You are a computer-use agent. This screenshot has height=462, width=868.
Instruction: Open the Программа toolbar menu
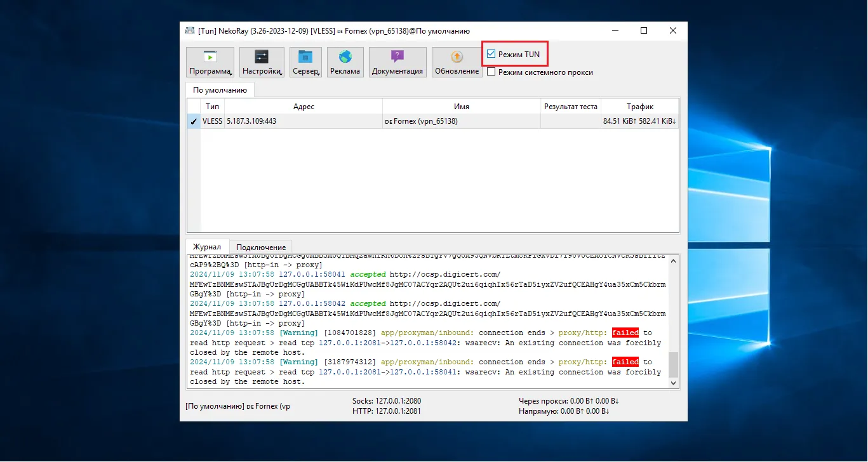point(210,62)
